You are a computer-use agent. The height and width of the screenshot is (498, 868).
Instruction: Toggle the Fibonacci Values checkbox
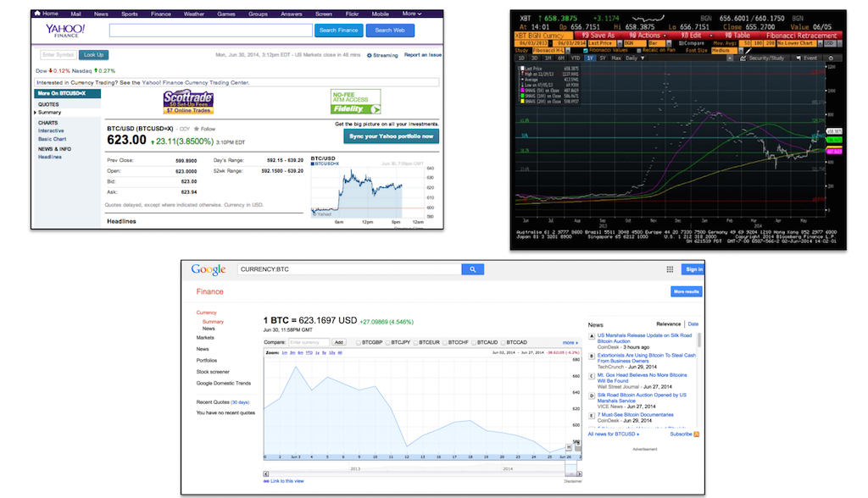[586, 50]
